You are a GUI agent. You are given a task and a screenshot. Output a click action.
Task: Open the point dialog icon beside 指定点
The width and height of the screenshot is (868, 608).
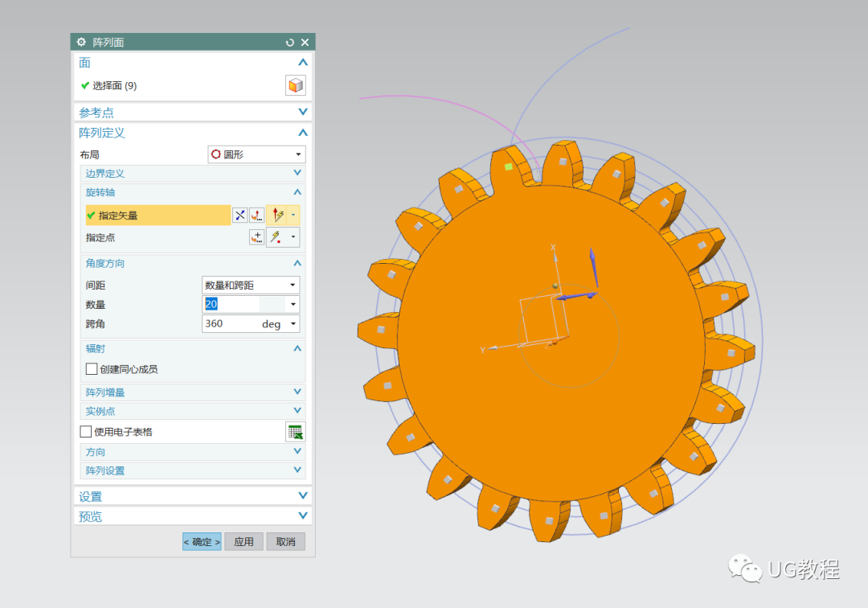pos(257,237)
